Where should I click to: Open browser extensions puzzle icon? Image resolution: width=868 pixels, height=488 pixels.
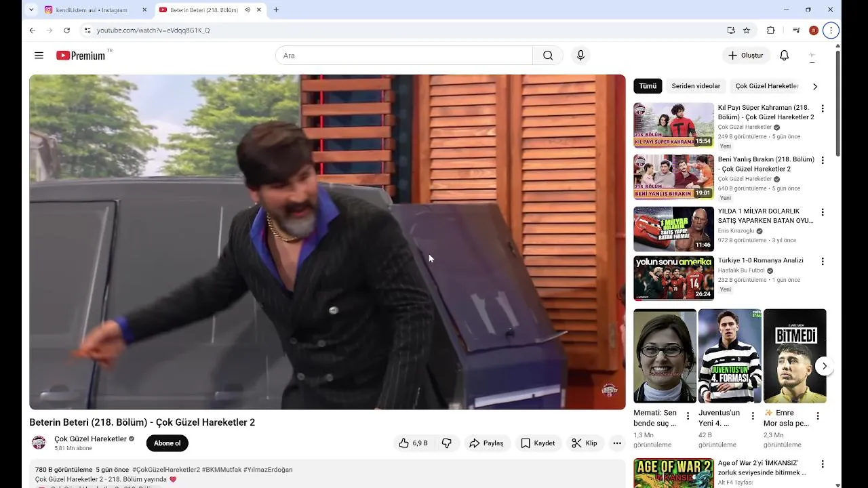coord(770,30)
